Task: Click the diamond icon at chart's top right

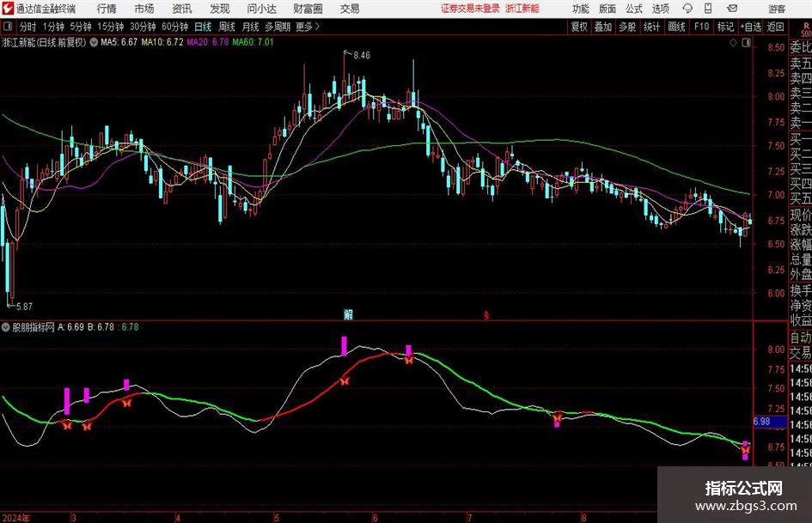Action: coord(733,43)
